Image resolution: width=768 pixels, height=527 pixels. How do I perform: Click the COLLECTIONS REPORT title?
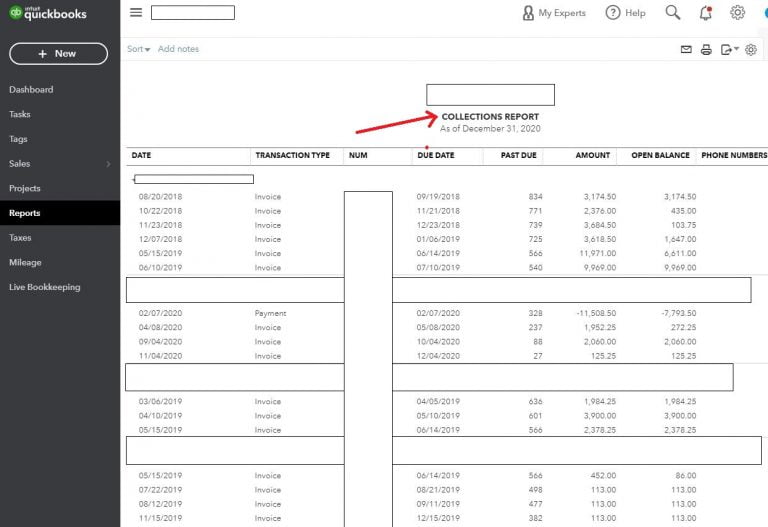490,117
